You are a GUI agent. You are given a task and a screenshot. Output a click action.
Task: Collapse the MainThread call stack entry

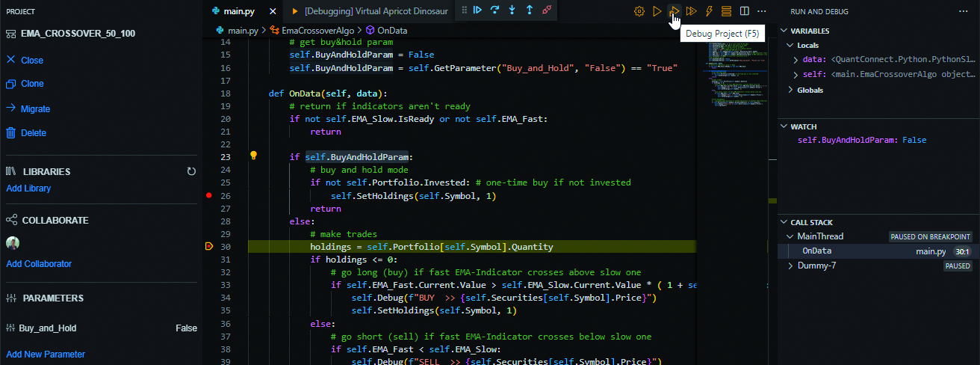792,236
